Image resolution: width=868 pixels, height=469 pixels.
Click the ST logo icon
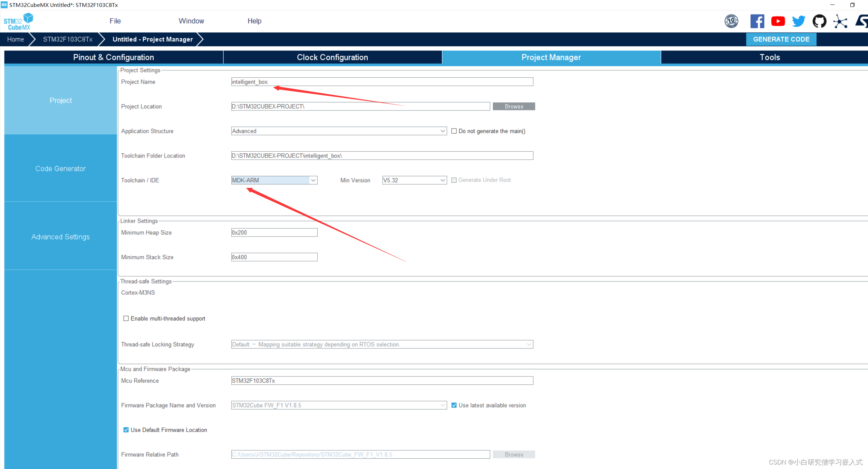click(862, 21)
